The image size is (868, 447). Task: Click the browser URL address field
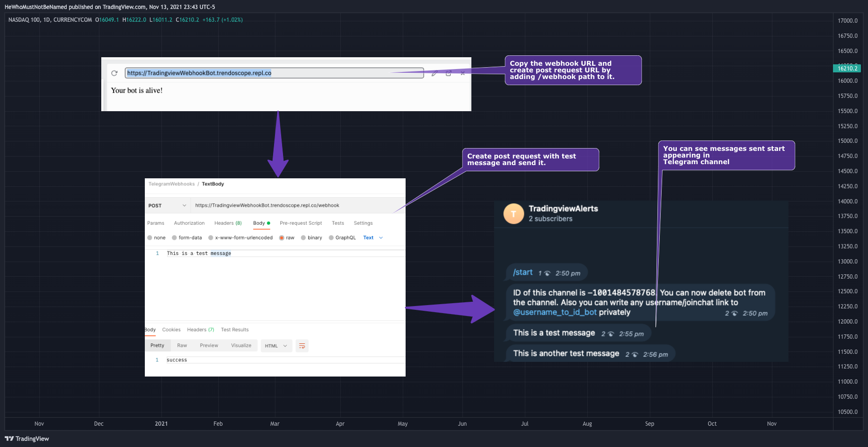(x=274, y=73)
